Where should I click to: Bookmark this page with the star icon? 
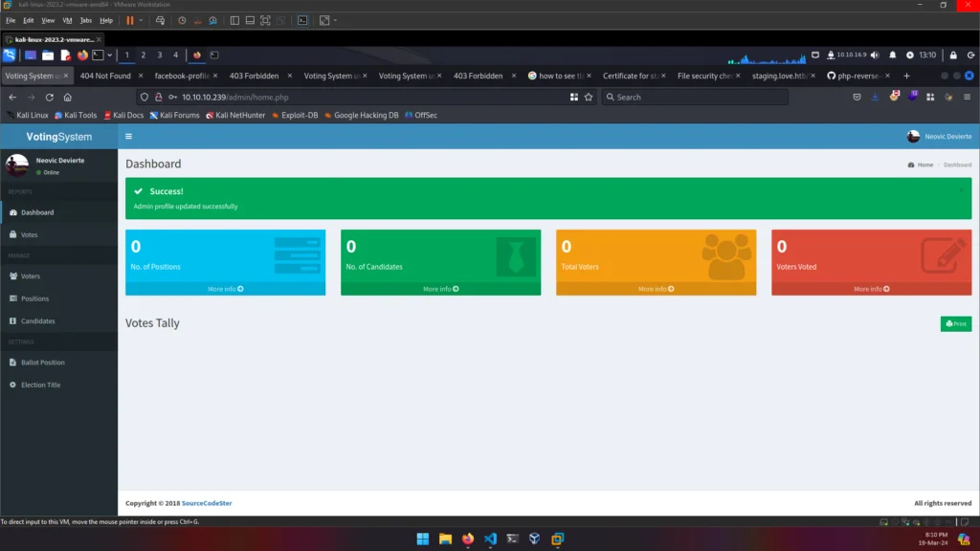tap(589, 98)
